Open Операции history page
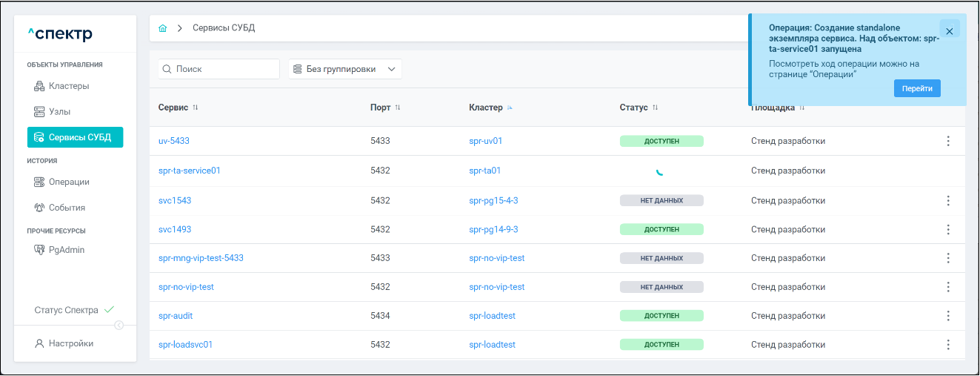This screenshot has width=980, height=376. 68,182
